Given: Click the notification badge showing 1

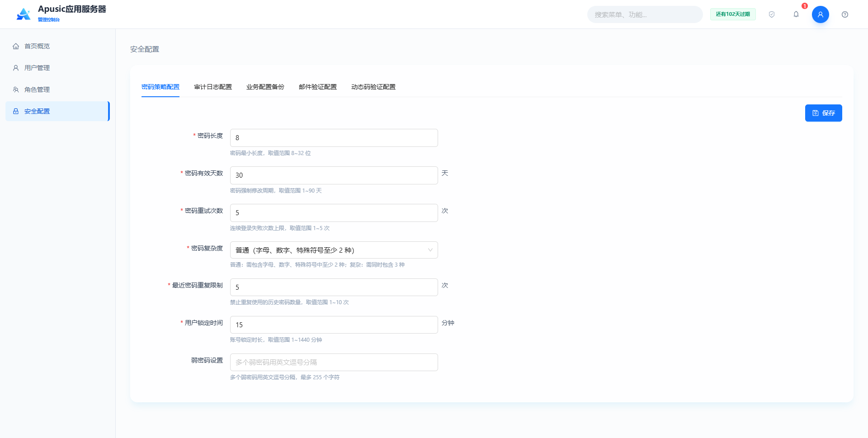Looking at the screenshot, I should click(805, 6).
